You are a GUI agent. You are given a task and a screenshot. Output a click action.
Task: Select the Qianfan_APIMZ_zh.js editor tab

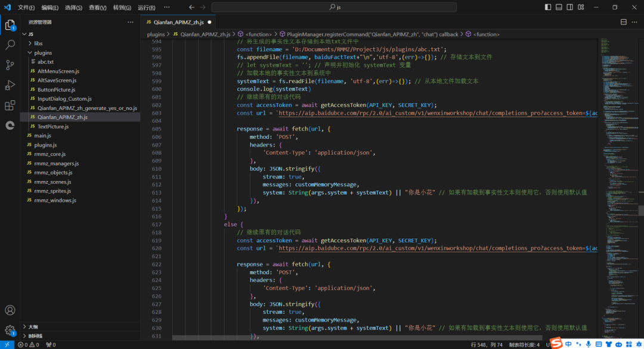pos(178,22)
